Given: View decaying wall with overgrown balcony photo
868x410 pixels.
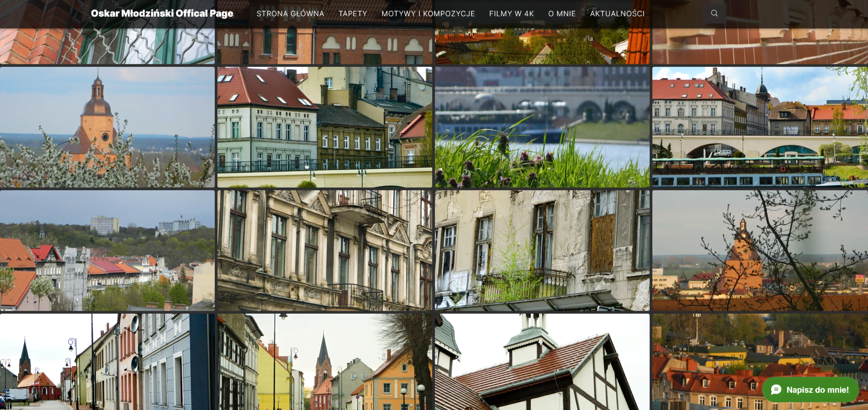Looking at the screenshot, I should click(x=542, y=250).
